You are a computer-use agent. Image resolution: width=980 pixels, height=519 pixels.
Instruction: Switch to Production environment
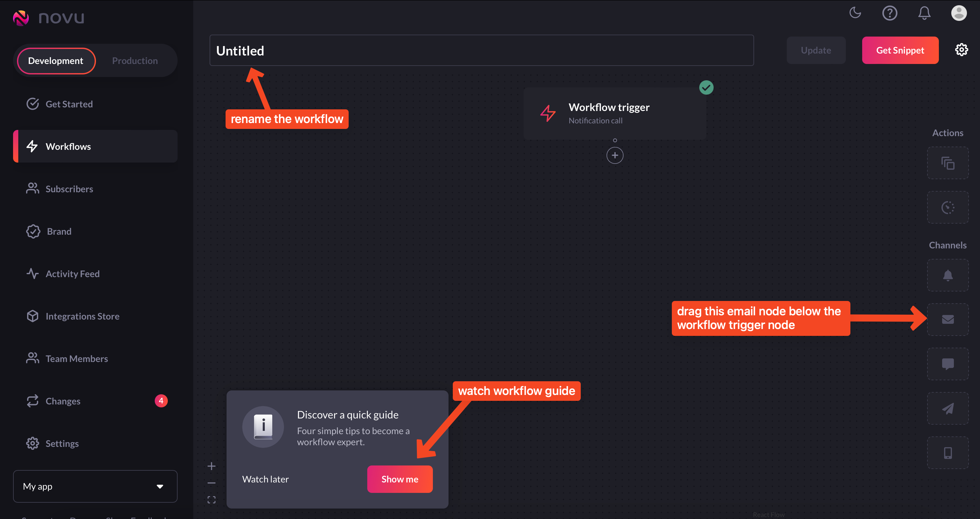point(135,61)
